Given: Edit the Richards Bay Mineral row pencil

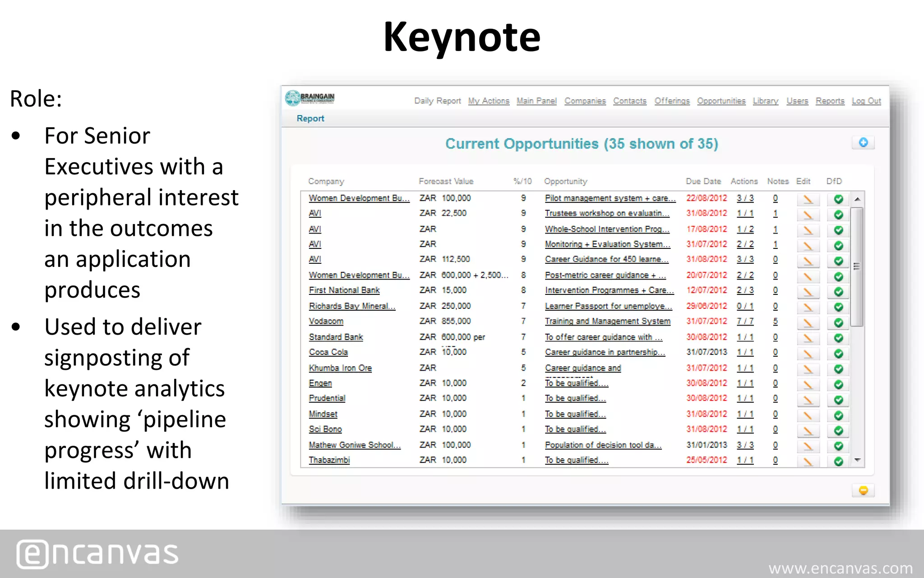Looking at the screenshot, I should coord(808,307).
